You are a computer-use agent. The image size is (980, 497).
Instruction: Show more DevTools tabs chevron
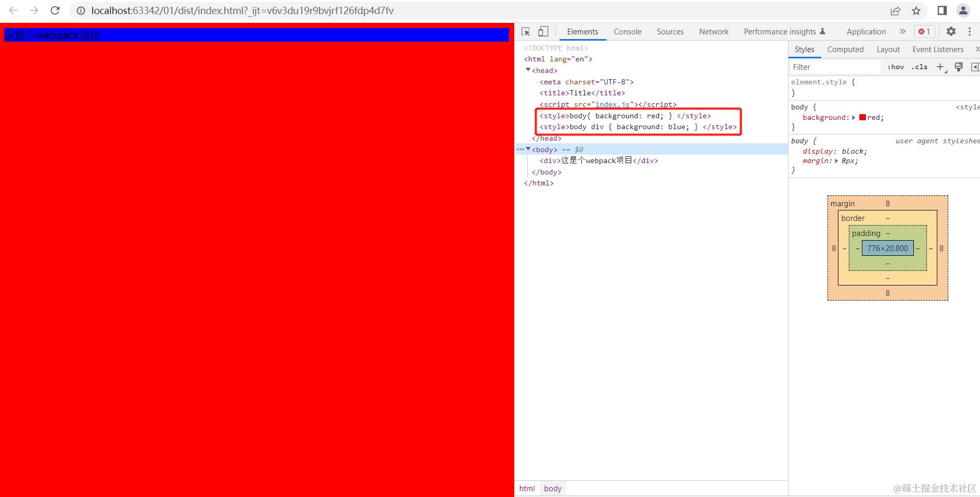tap(902, 32)
